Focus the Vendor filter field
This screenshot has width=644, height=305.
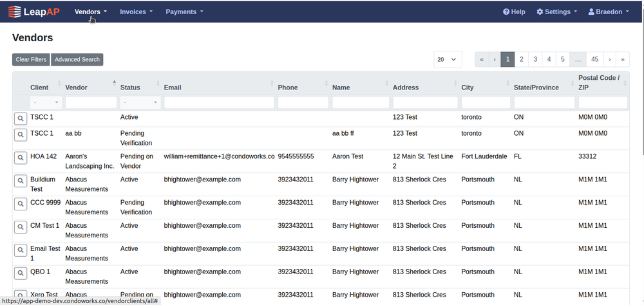[91, 102]
